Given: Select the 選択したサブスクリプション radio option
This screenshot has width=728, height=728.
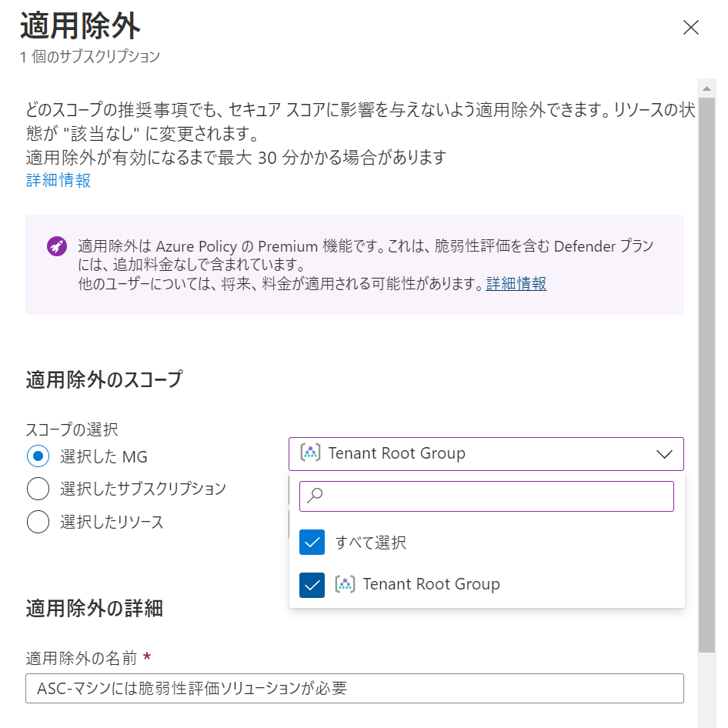Looking at the screenshot, I should [x=38, y=489].
